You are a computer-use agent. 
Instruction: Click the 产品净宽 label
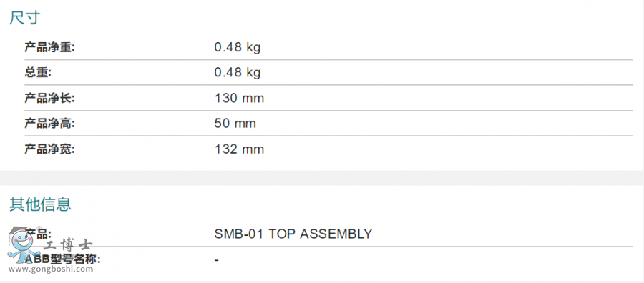pyautogui.click(x=49, y=149)
